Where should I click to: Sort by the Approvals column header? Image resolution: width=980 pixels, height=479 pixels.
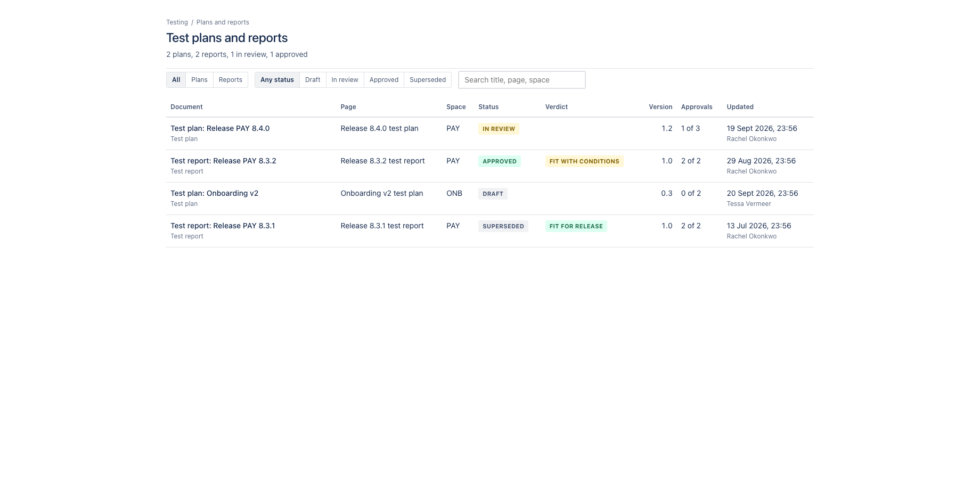pos(697,107)
